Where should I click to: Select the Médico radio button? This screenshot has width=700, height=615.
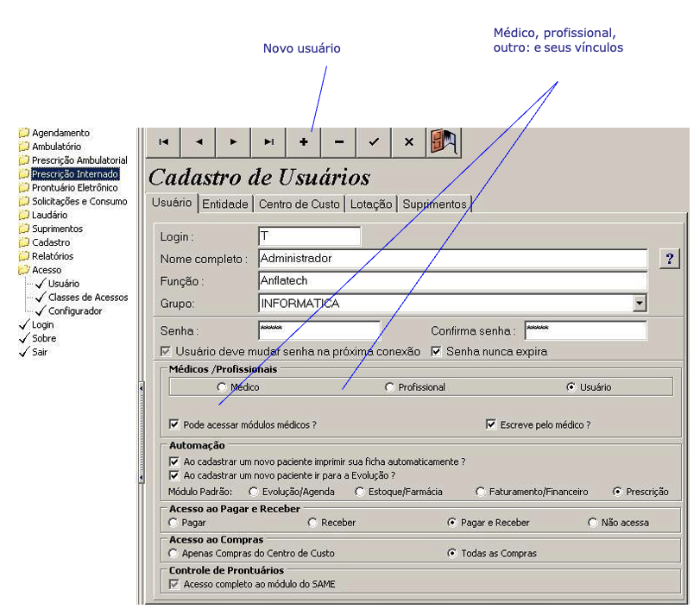(222, 387)
